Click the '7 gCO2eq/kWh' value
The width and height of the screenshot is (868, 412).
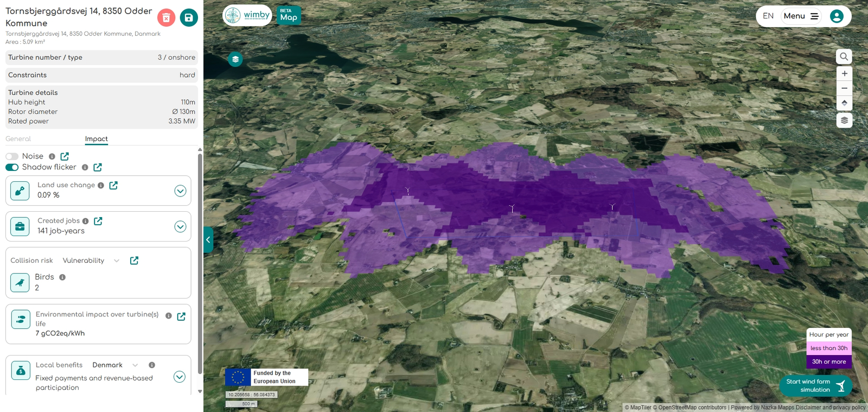[60, 333]
